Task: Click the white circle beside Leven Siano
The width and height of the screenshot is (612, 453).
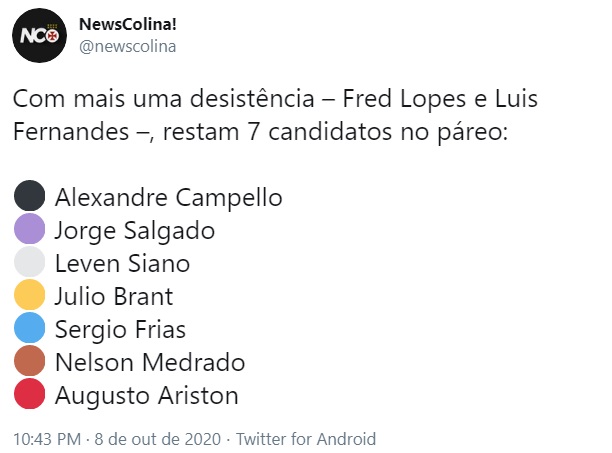Action: tap(31, 262)
